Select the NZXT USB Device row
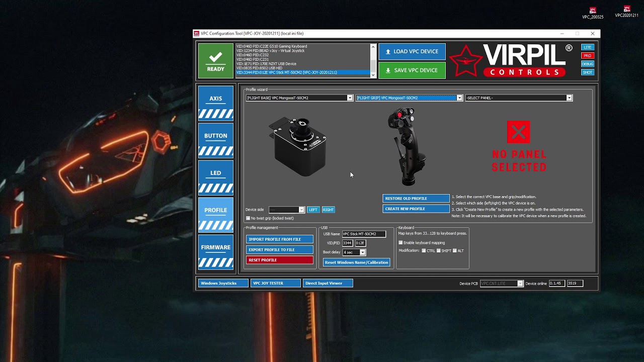 (x=303, y=64)
